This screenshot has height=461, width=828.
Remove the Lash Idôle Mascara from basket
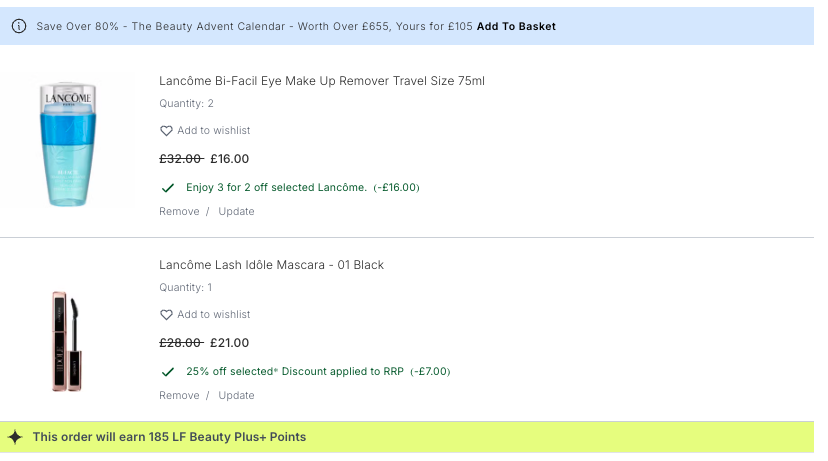point(179,395)
